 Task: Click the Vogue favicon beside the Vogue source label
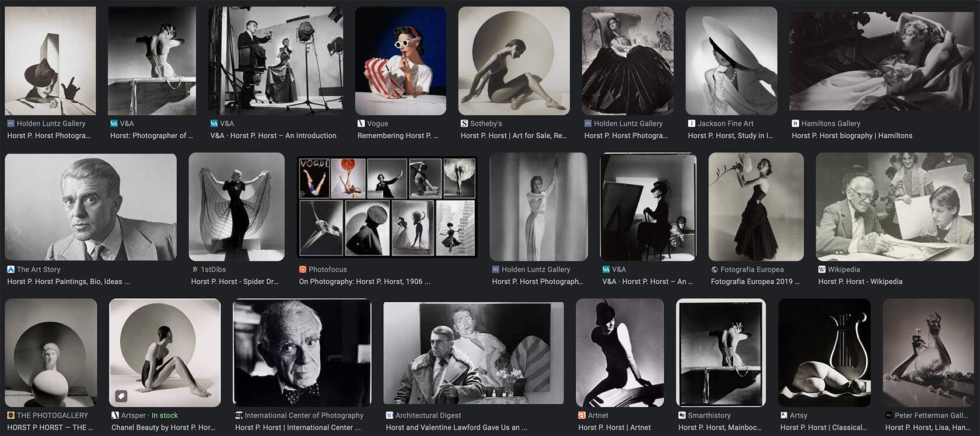point(361,124)
